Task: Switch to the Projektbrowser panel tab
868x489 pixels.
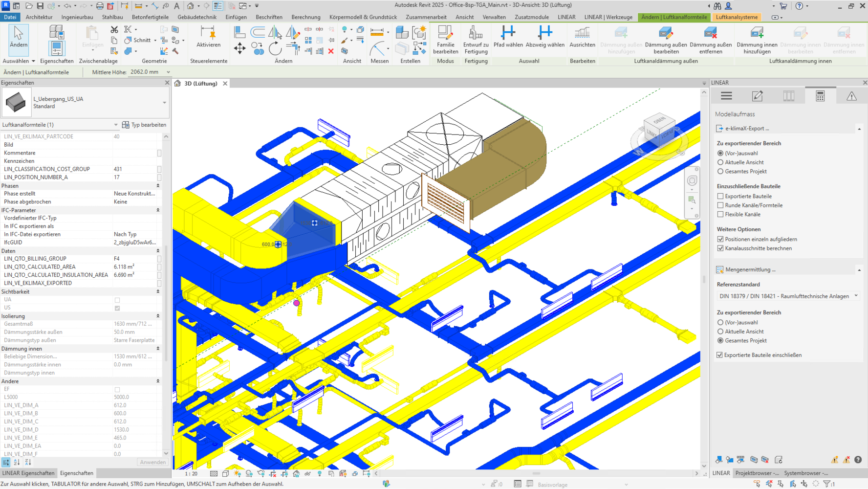Action: (757, 473)
